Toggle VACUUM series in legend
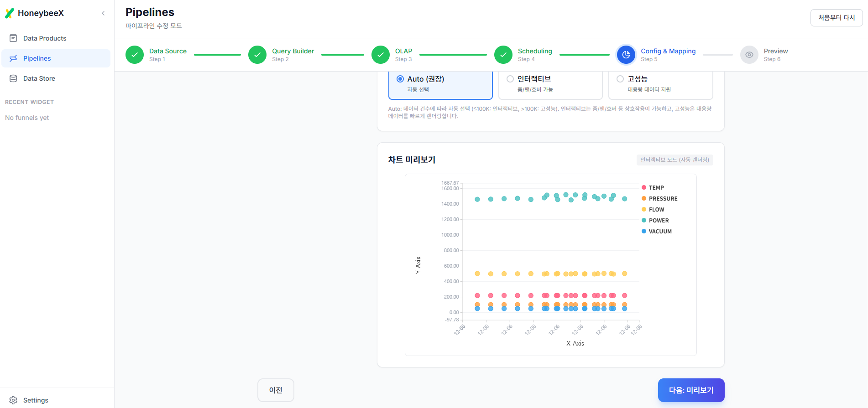Viewport: 868px width, 408px height. point(656,232)
